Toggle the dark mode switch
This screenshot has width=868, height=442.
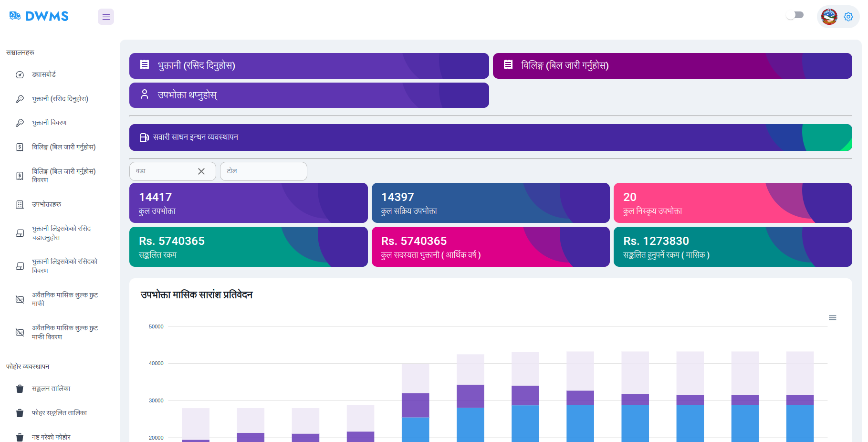pyautogui.click(x=795, y=15)
